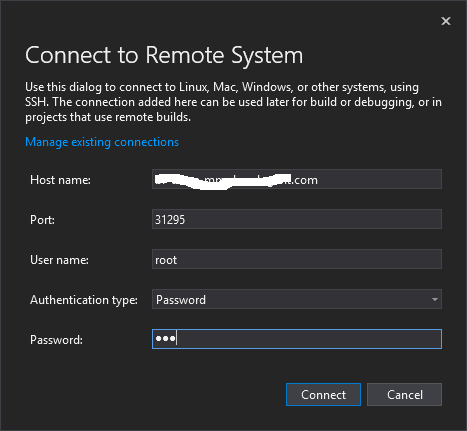Click the Password label beside the field
The image size is (467, 431).
56,340
